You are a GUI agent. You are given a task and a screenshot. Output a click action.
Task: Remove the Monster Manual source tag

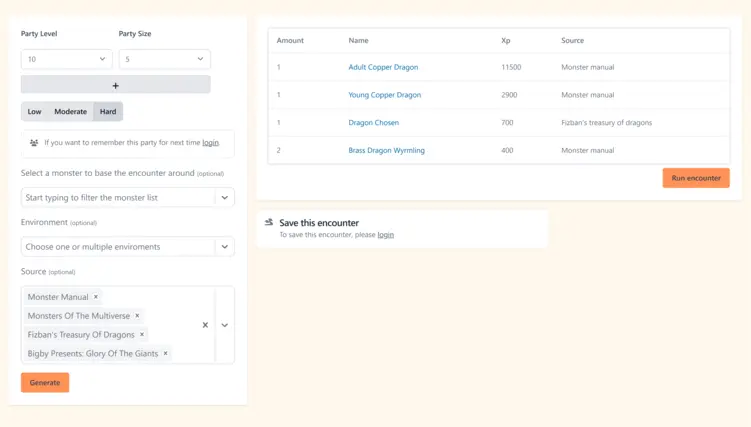(96, 297)
